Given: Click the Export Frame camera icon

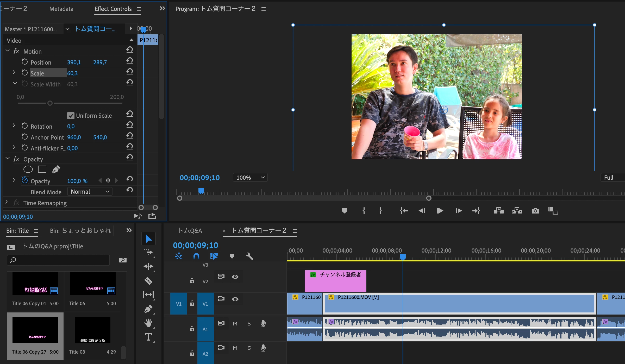Looking at the screenshot, I should tap(535, 211).
